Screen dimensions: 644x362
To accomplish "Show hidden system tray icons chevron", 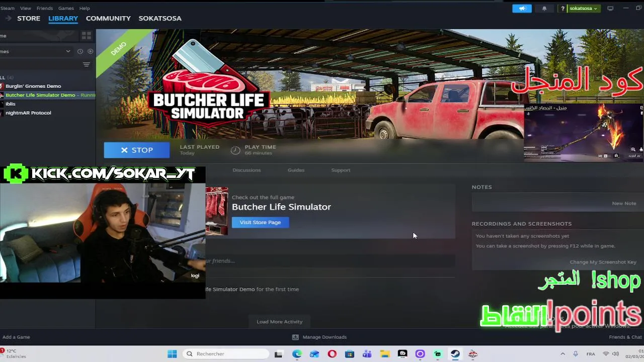I will click(562, 354).
